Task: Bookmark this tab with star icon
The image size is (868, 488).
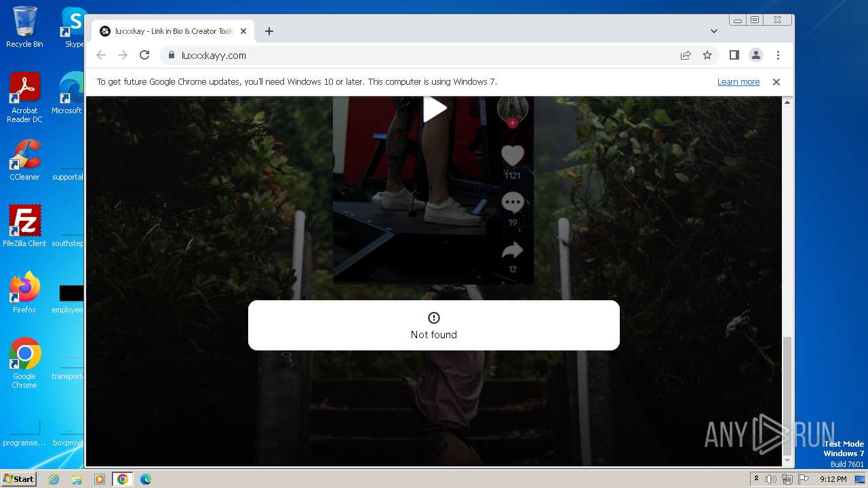Action: pos(707,56)
